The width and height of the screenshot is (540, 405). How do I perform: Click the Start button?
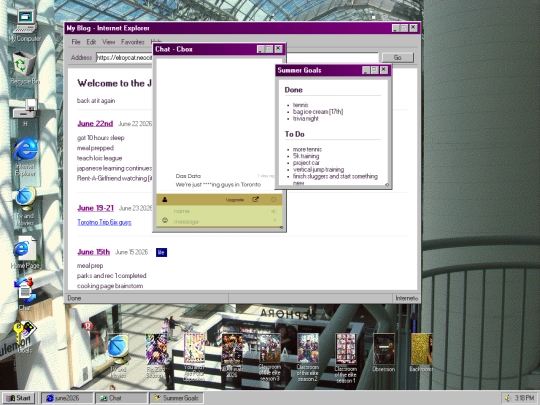tap(19, 398)
